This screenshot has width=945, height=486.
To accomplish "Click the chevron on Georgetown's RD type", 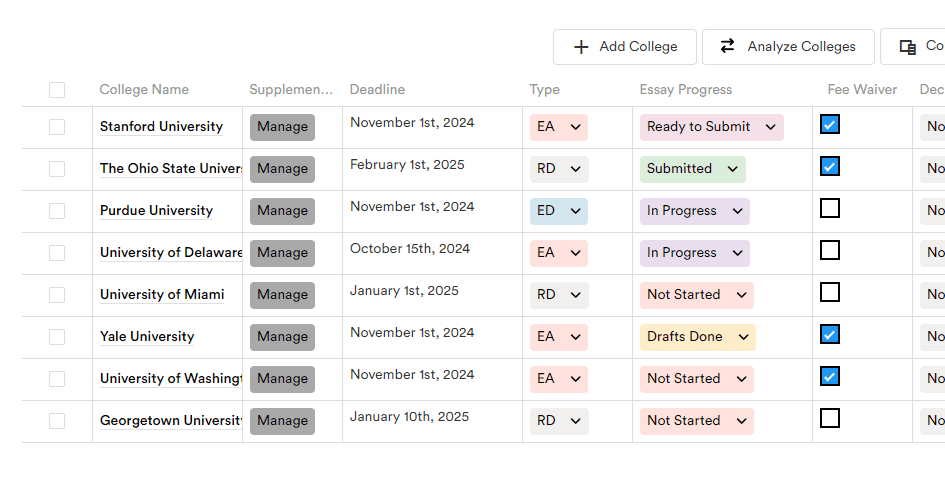I will tap(576, 421).
